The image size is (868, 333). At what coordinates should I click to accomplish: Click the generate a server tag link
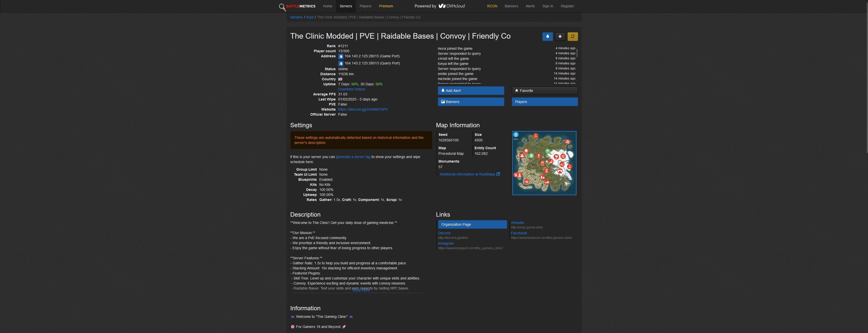pyautogui.click(x=353, y=157)
